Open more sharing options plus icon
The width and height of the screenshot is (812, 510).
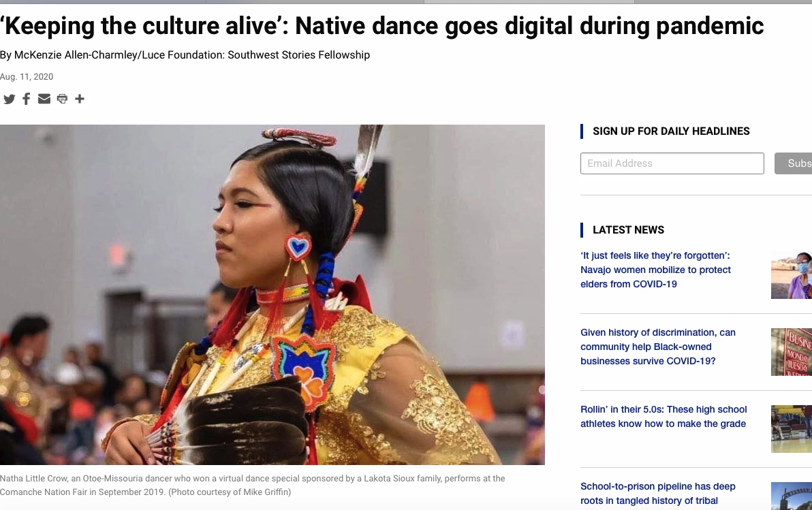[x=80, y=99]
